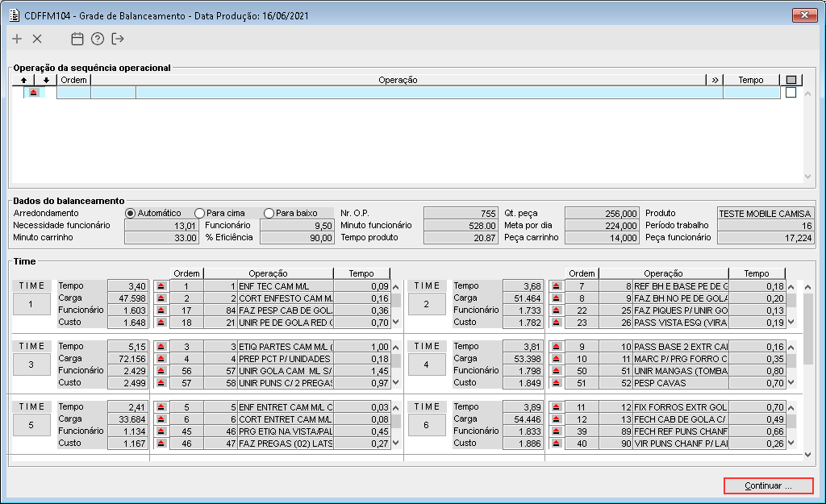
Task: Click the red eject icon beside PESP CAVAS
Action: [x=557, y=383]
